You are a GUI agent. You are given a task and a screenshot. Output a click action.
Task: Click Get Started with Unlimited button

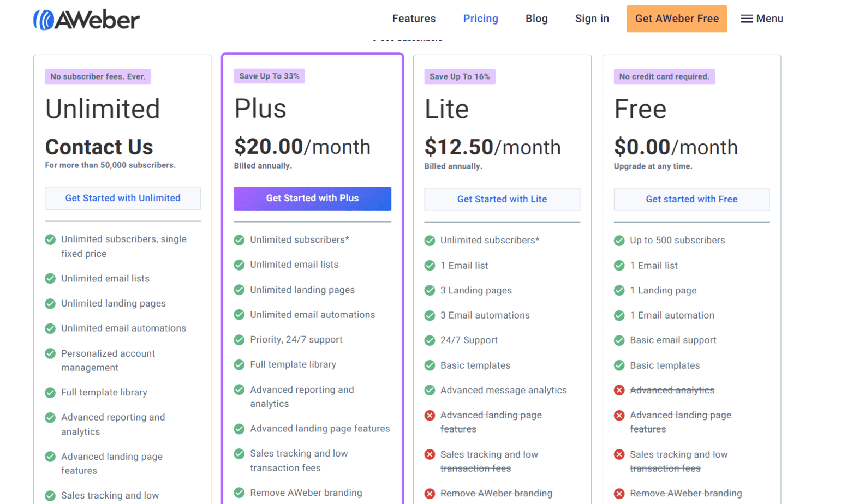123,198
